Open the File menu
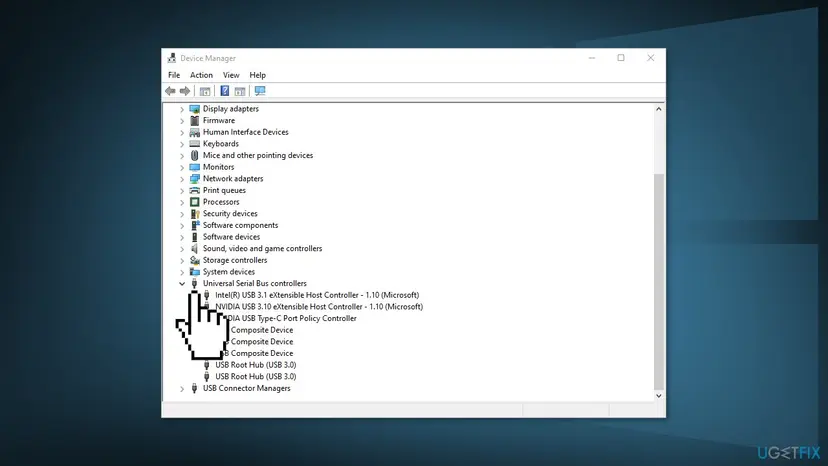The width and height of the screenshot is (828, 466). (174, 75)
